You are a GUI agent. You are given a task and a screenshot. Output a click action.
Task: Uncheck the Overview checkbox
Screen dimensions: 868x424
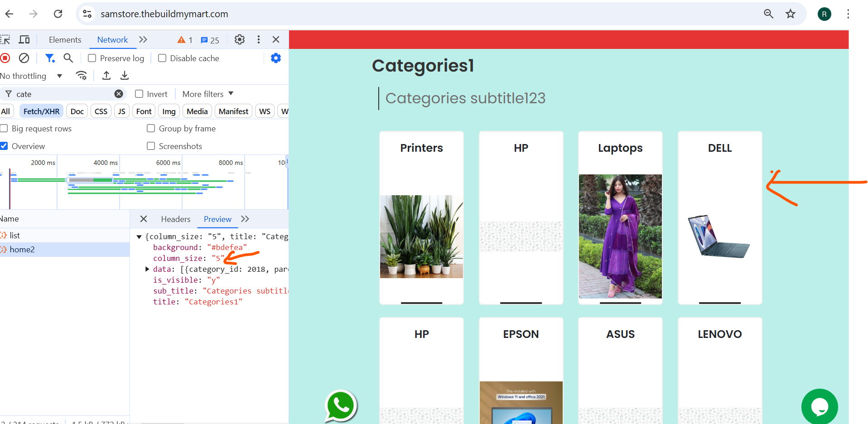tap(4, 146)
